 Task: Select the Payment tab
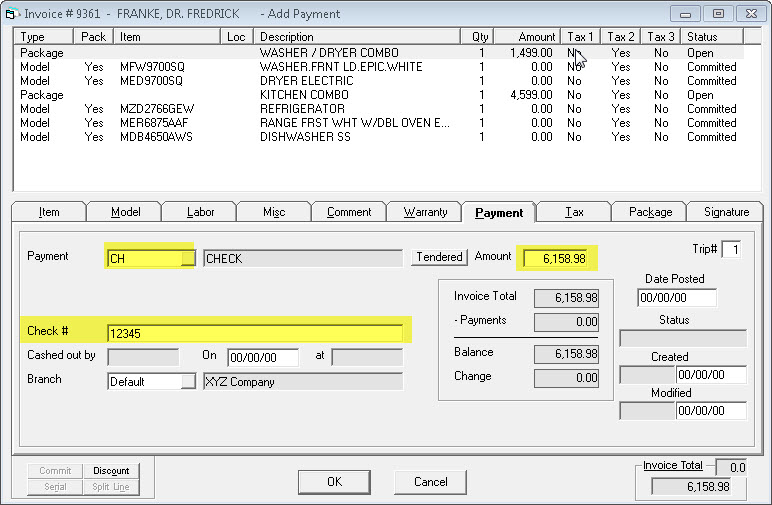pyautogui.click(x=499, y=213)
